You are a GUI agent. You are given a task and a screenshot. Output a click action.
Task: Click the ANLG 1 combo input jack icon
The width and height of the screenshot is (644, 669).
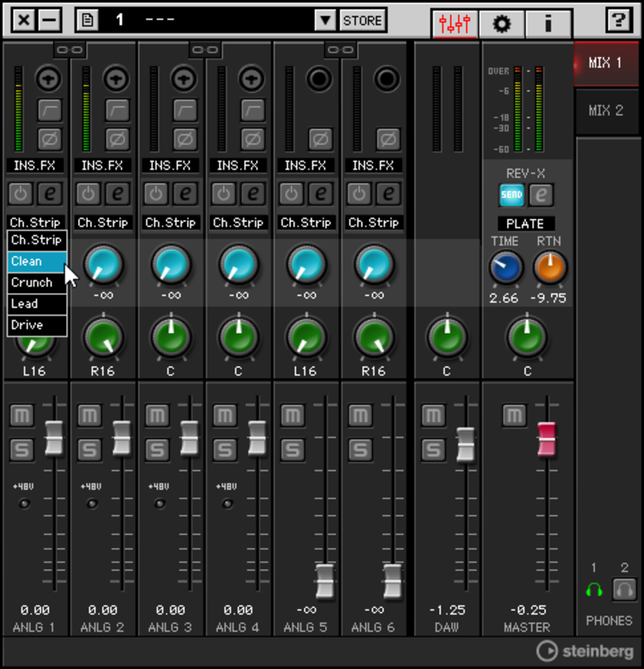click(x=48, y=79)
